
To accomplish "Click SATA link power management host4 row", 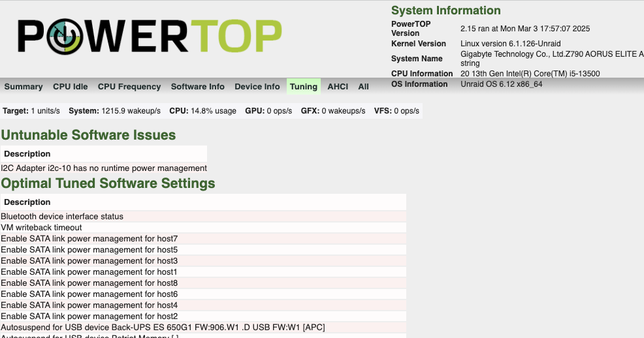I will (x=203, y=305).
